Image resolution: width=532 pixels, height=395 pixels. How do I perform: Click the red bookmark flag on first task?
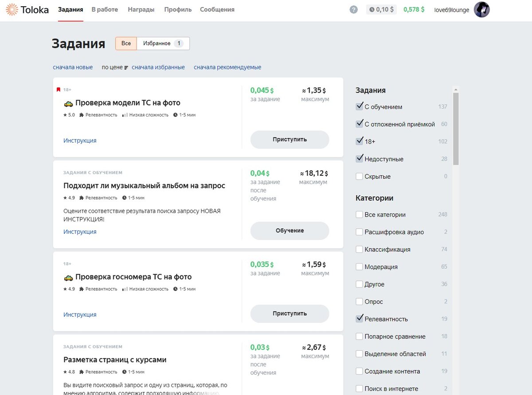point(58,89)
